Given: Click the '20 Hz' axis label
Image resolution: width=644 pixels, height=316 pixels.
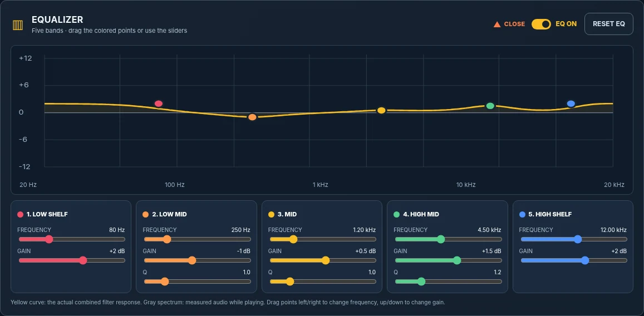Looking at the screenshot, I should click(28, 185).
